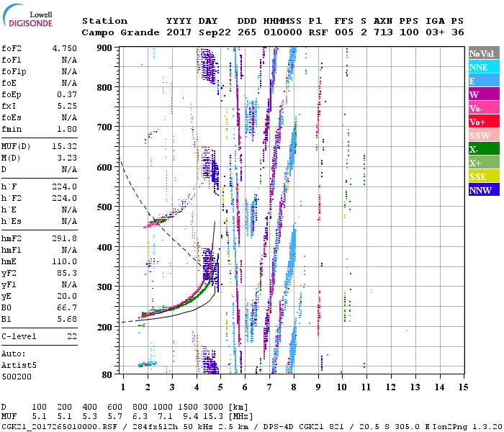
Task: Click the Artist5 label
Action: coord(19,366)
